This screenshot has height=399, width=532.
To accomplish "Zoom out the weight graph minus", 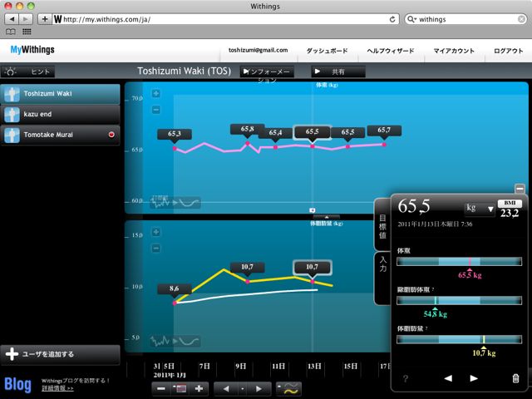I will 155,110.
